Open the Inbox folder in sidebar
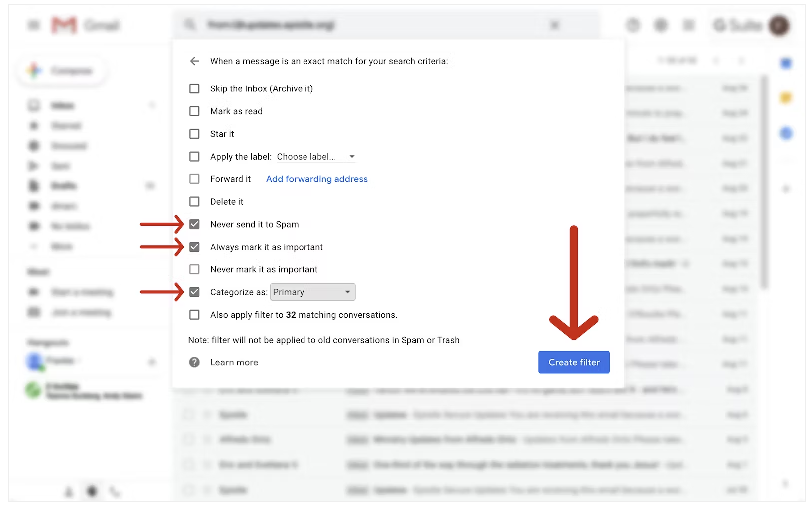Image resolution: width=812 pixels, height=517 pixels. (62, 106)
